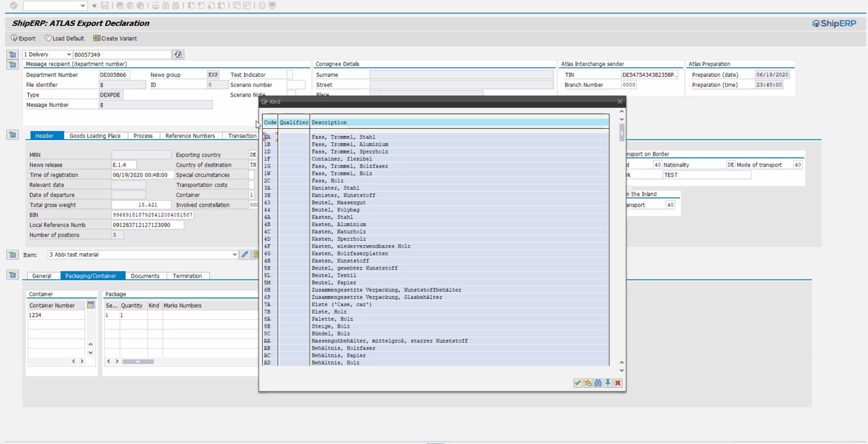
Task: Cancel Kind dialog with the red X icon
Action: point(618,383)
